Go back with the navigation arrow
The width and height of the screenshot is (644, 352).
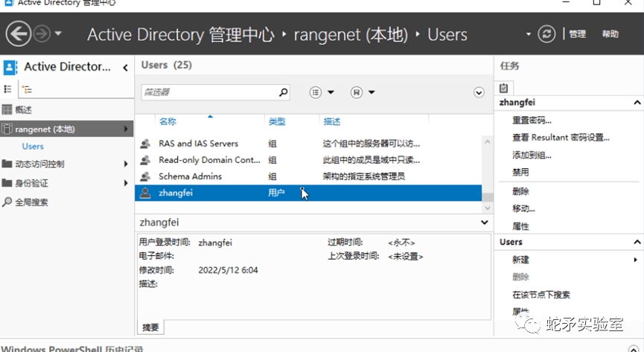[x=18, y=33]
